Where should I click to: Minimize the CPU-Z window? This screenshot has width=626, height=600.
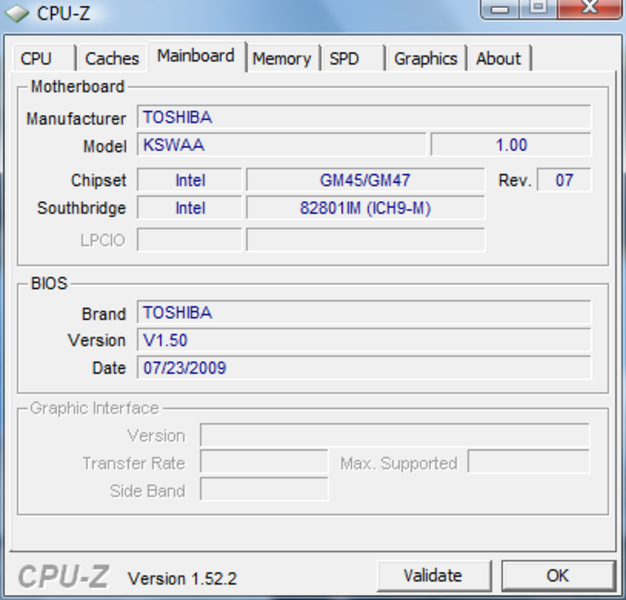click(x=500, y=9)
